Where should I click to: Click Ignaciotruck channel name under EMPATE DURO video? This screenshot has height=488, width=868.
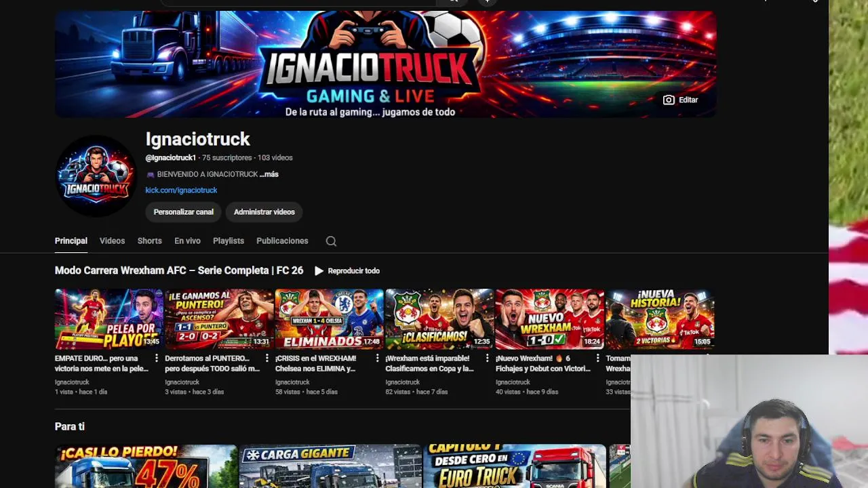coord(72,382)
